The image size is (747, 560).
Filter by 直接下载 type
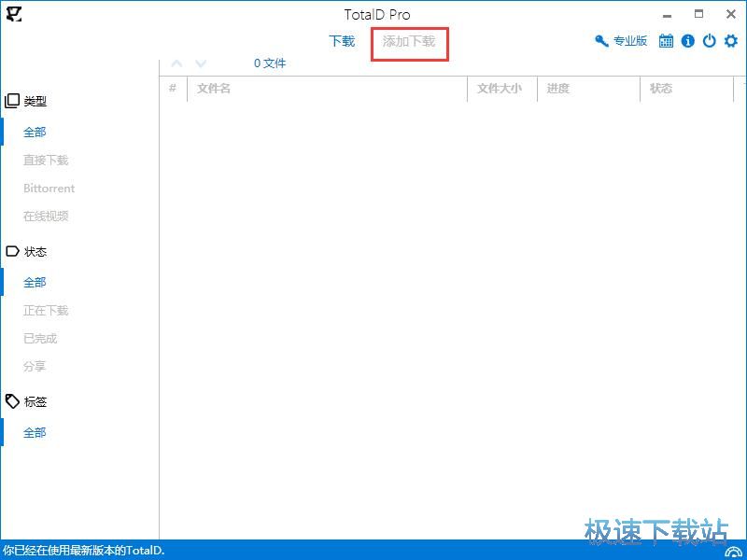46,160
